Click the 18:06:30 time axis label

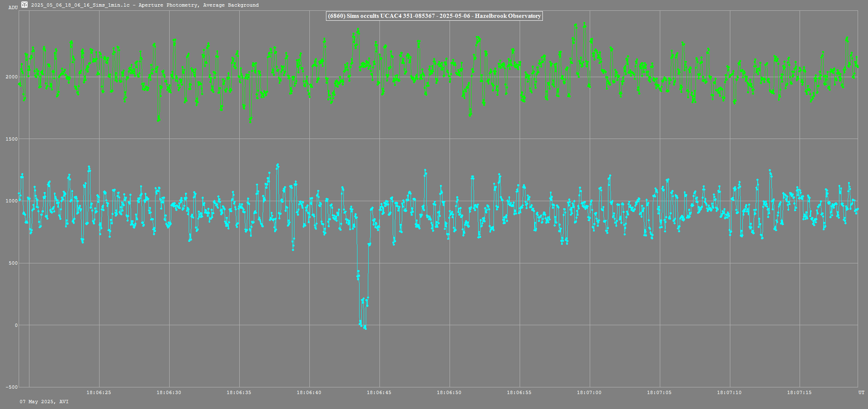pos(169,392)
